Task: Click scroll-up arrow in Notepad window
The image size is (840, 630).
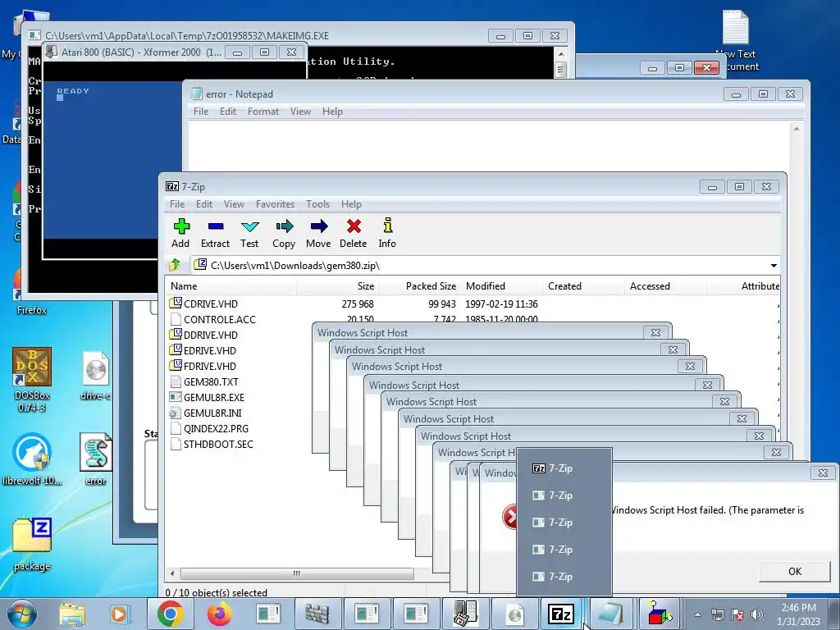Action: point(797,129)
